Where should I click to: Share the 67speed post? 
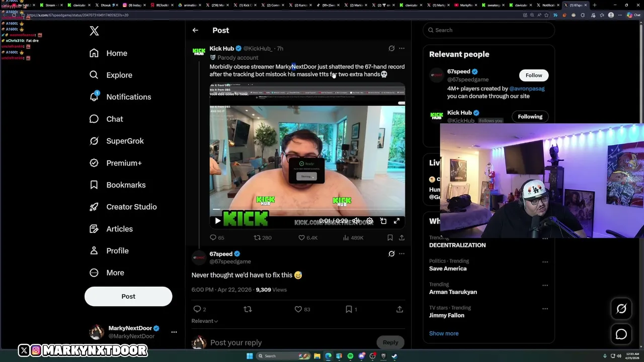point(399,309)
